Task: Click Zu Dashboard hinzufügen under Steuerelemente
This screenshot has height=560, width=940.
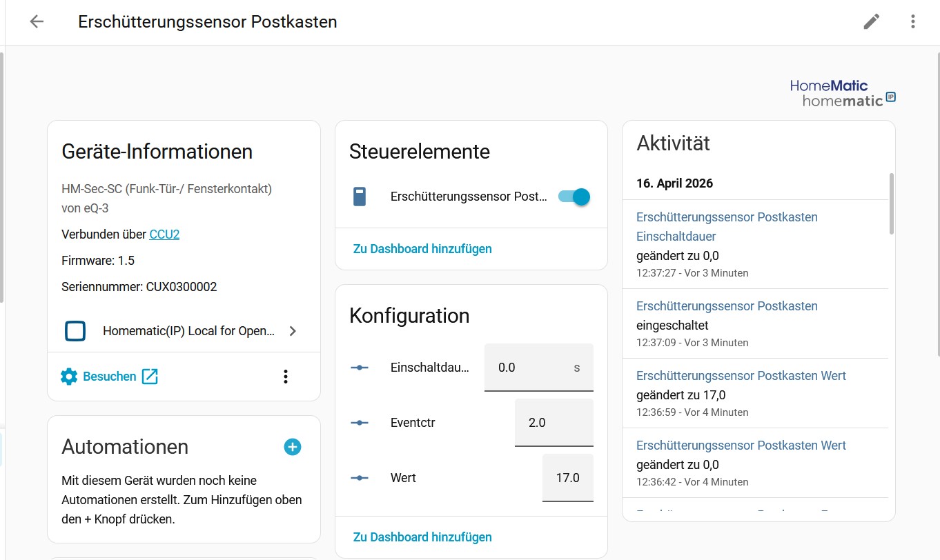Action: coord(422,249)
